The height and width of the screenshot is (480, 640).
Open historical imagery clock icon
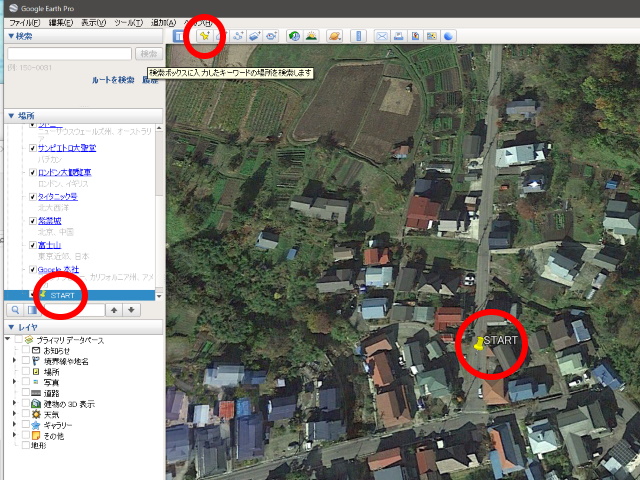tap(294, 36)
